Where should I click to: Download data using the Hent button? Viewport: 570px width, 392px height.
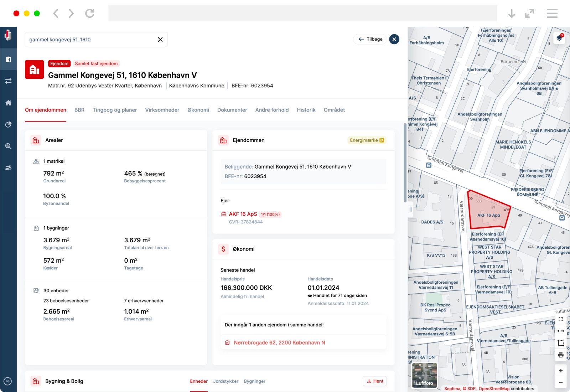point(374,381)
